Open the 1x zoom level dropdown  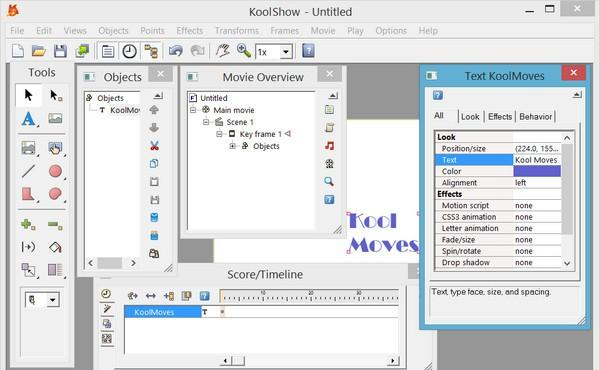pos(285,52)
